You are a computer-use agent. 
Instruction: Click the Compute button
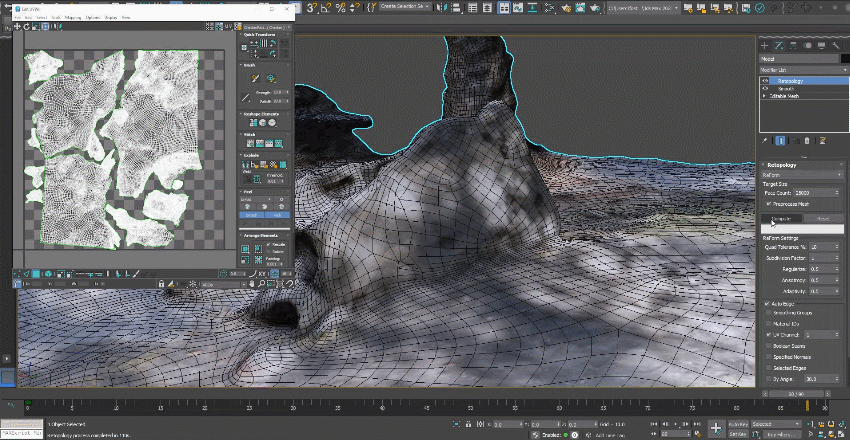781,218
